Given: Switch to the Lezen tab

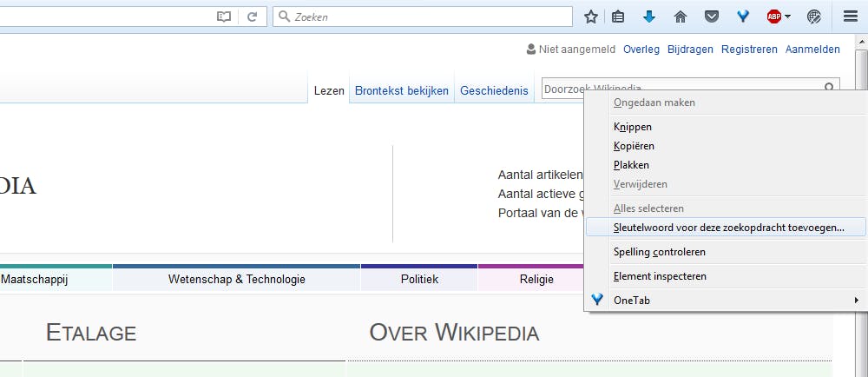Looking at the screenshot, I should [x=329, y=91].
